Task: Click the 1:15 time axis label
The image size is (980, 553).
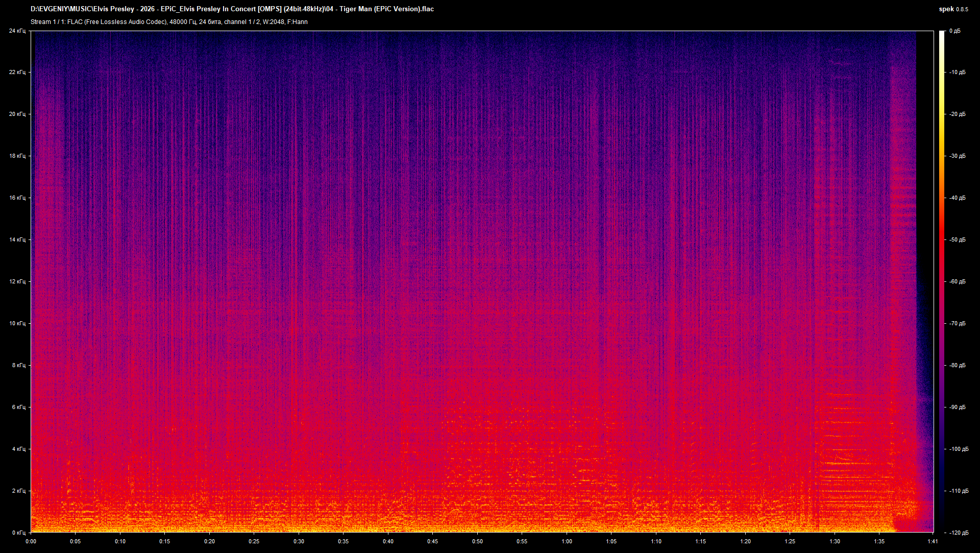Action: pos(700,542)
